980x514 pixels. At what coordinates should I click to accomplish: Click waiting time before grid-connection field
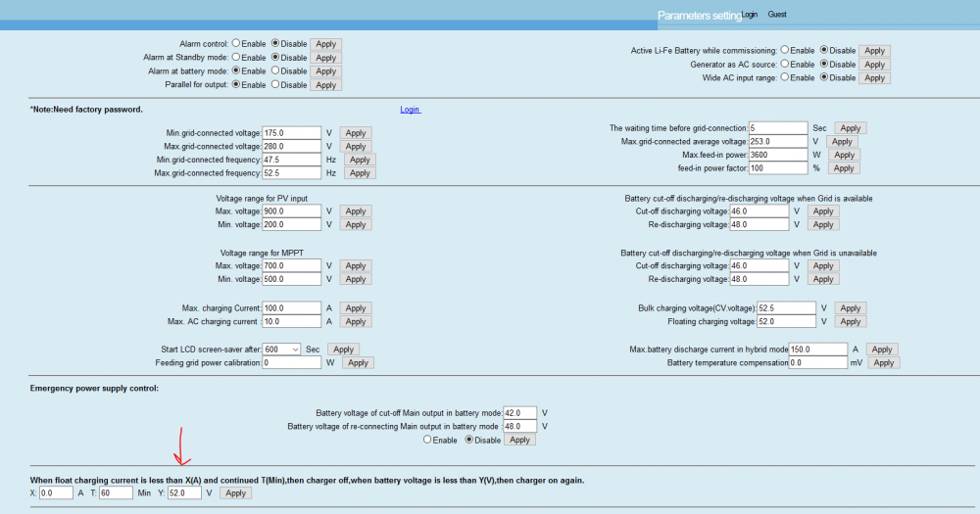coord(778,128)
